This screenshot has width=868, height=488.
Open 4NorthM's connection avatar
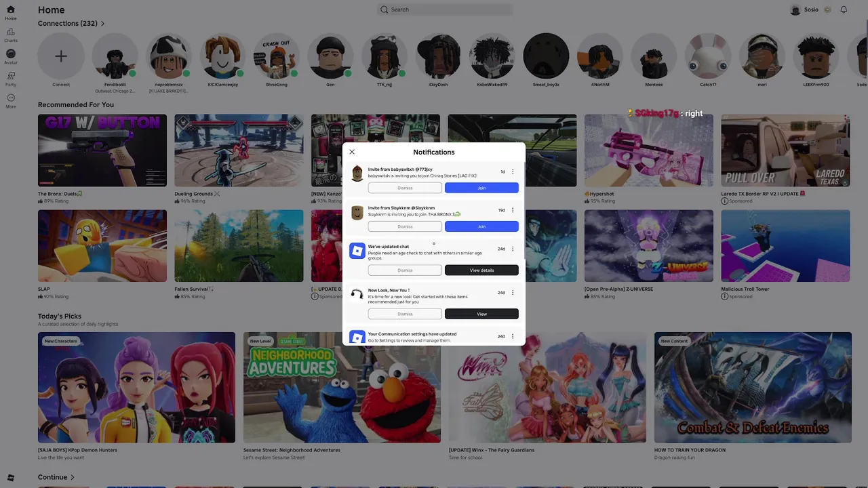600,56
